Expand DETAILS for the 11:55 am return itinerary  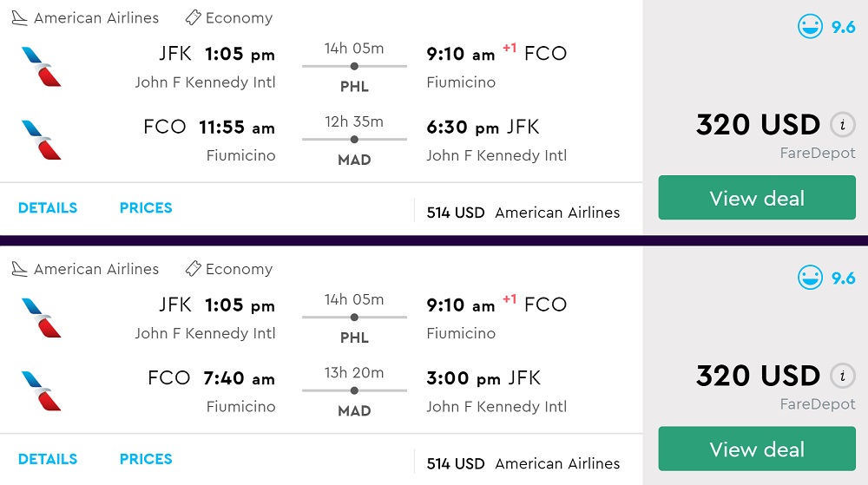tap(48, 208)
